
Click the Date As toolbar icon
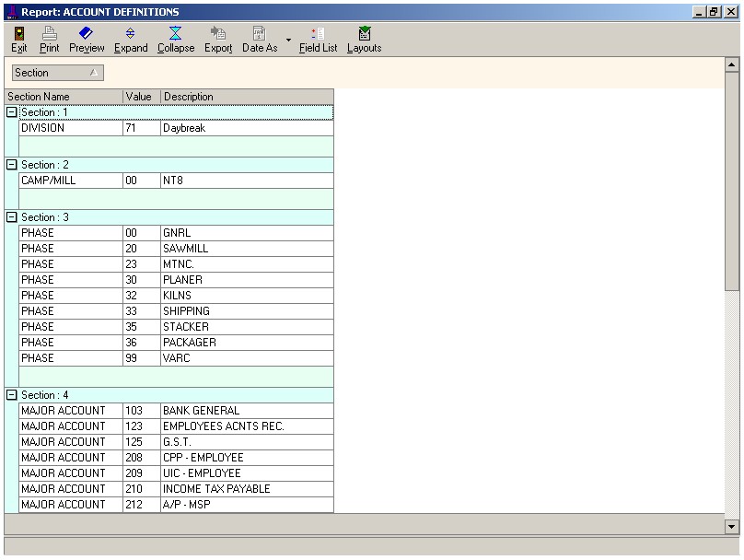pos(260,40)
